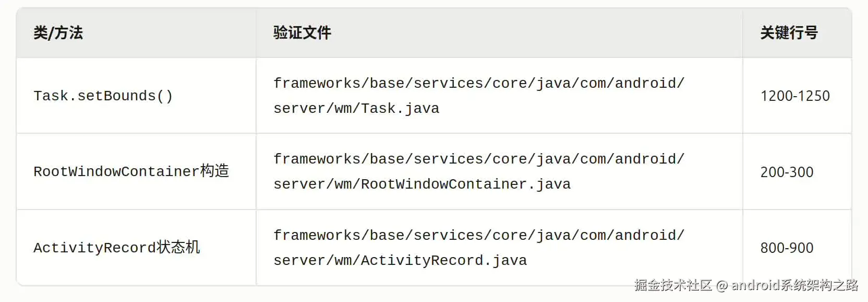The width and height of the screenshot is (868, 302).
Task: Click the 200-300 line number cell
Action: (x=787, y=172)
